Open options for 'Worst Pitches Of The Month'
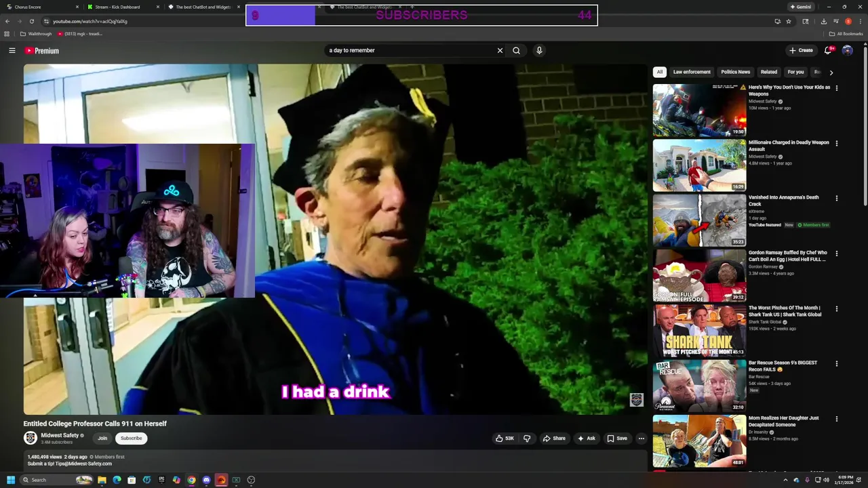 (x=836, y=309)
